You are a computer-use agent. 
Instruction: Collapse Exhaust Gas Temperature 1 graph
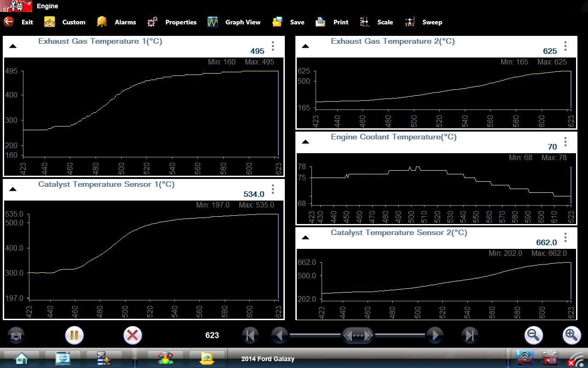13,46
